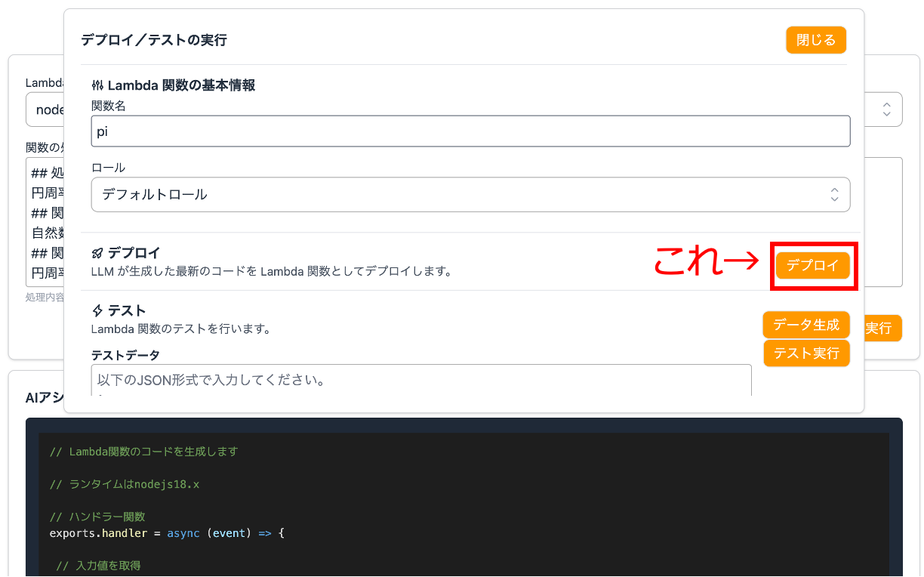The image size is (924, 577).
Task: Focus the テストデータ JSON text area
Action: click(421, 380)
